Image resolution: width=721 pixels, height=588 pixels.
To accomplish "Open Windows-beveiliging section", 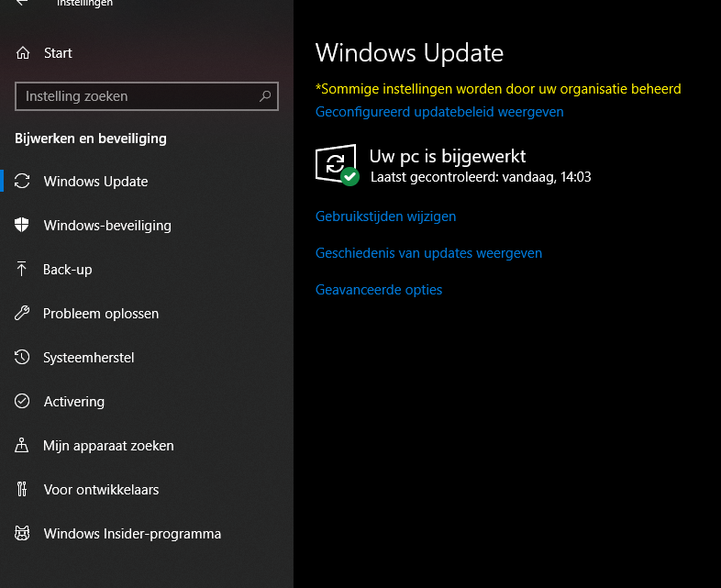I will (147, 226).
